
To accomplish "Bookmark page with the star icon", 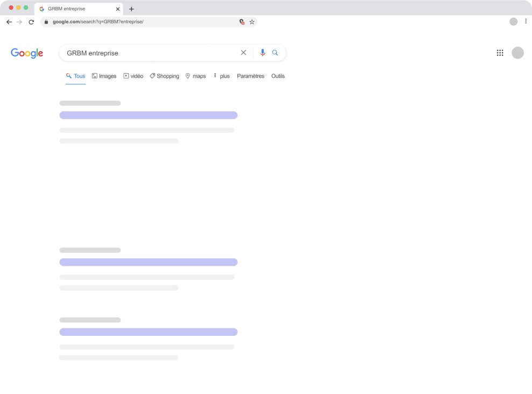I will click(252, 22).
